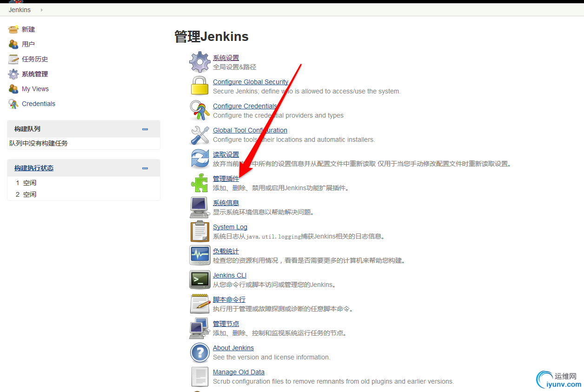Click the computers icon for 管理节点
Screen dimensions: 584x392
tap(199, 328)
